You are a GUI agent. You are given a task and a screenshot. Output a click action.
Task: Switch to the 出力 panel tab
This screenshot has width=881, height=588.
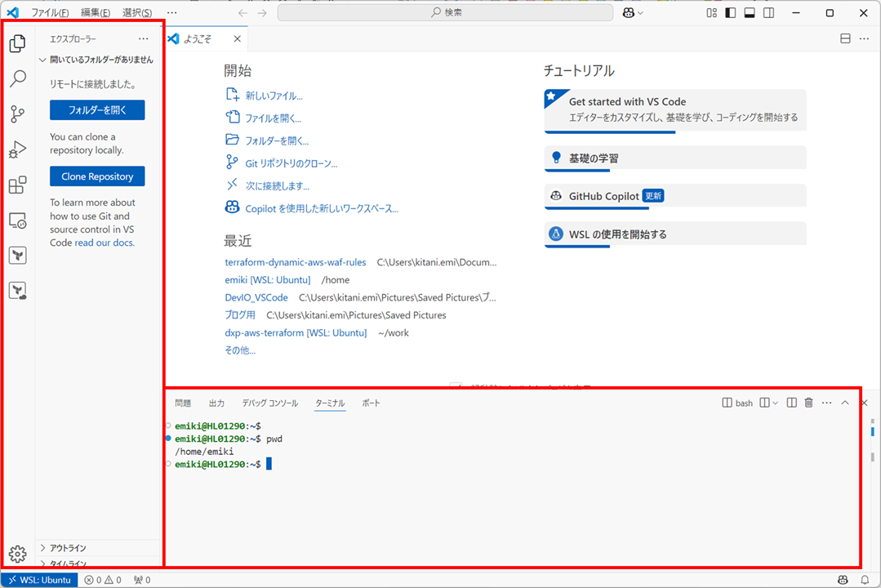pyautogui.click(x=216, y=403)
